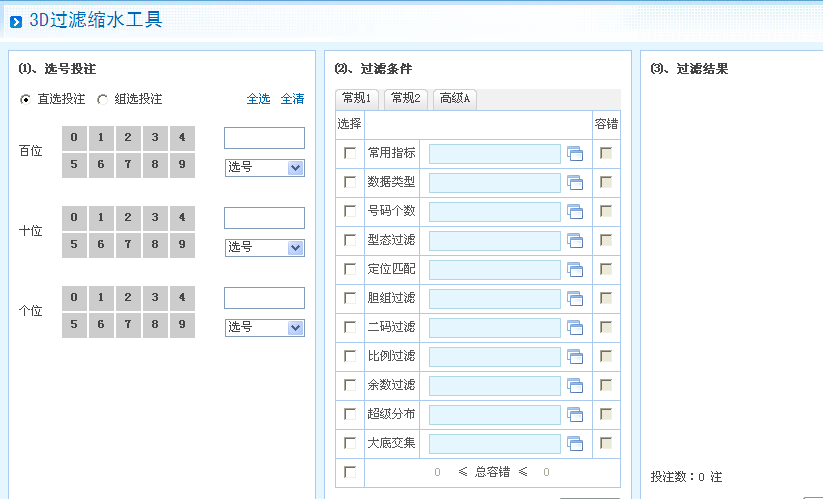The image size is (823, 499).
Task: Click the 全清 link
Action: 292,99
